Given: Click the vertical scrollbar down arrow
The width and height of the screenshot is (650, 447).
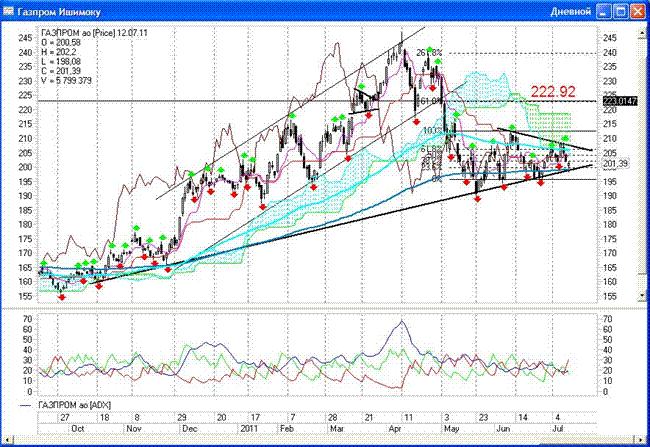Looking at the screenshot, I should [642, 296].
